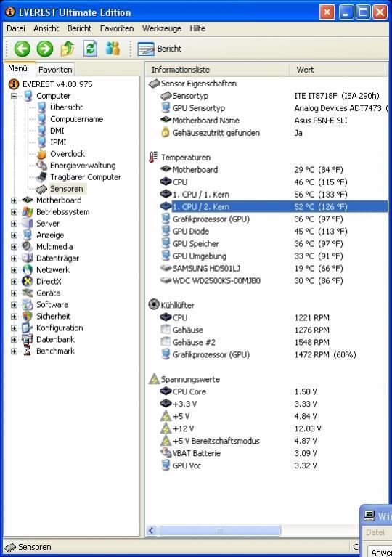Click the Netzwerk globe icon

[x=28, y=270]
